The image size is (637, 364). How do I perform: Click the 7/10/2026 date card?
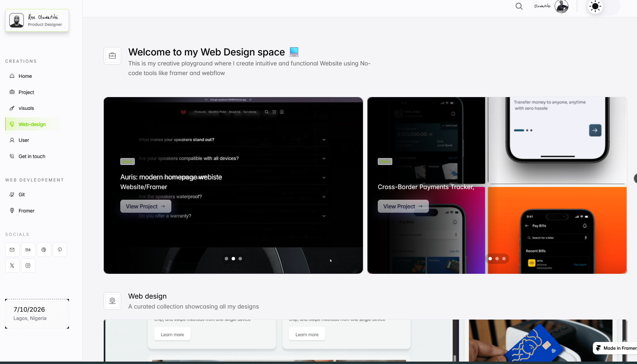[x=37, y=314]
